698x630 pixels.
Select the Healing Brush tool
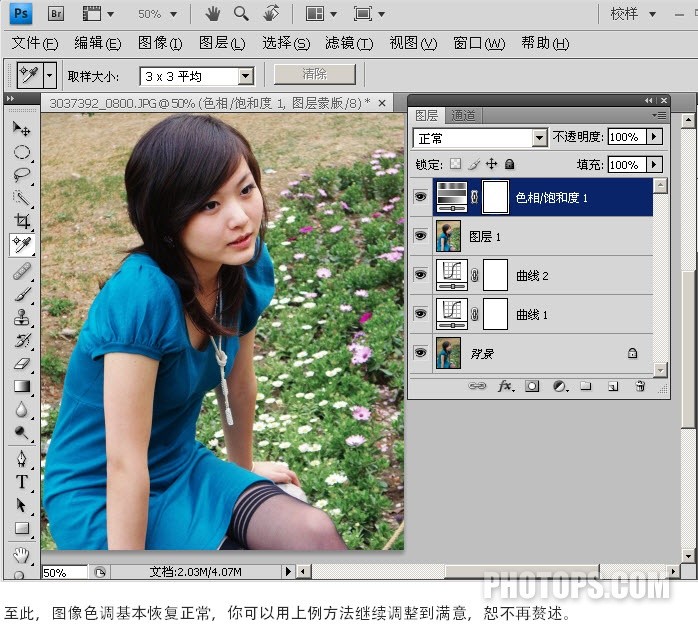point(21,271)
